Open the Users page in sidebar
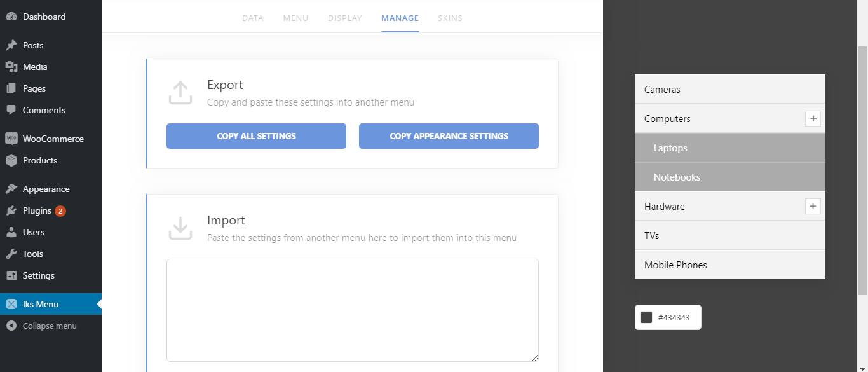This screenshot has height=372, width=868. click(33, 232)
